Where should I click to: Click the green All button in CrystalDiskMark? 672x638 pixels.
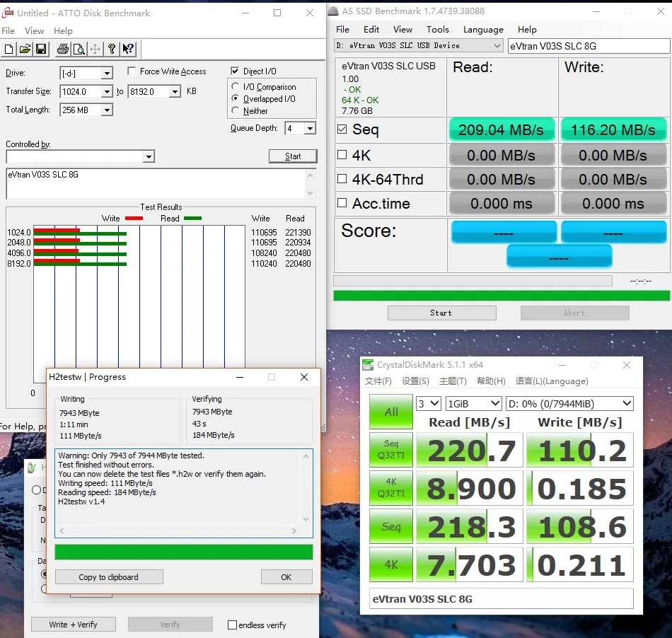tap(391, 412)
